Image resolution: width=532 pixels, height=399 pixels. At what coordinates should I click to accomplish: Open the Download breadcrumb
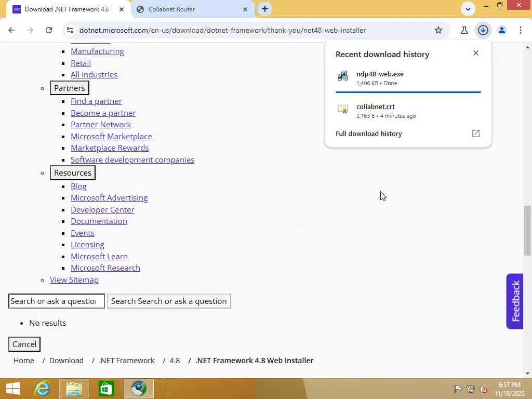pyautogui.click(x=66, y=361)
